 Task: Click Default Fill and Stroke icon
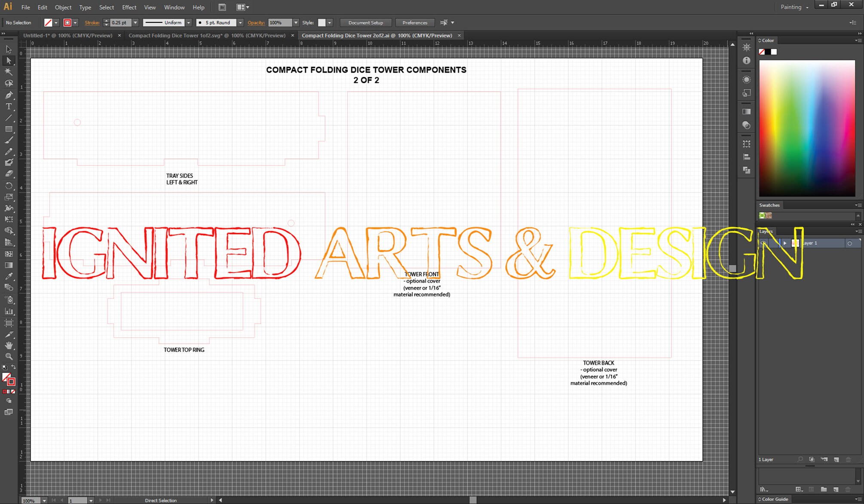click(4, 367)
